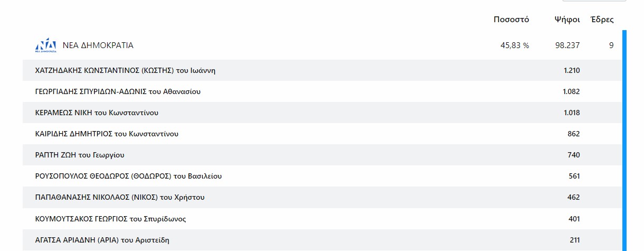This screenshot has height=251, width=644.
Task: Click the blue party color bar
Action: pos(624,141)
